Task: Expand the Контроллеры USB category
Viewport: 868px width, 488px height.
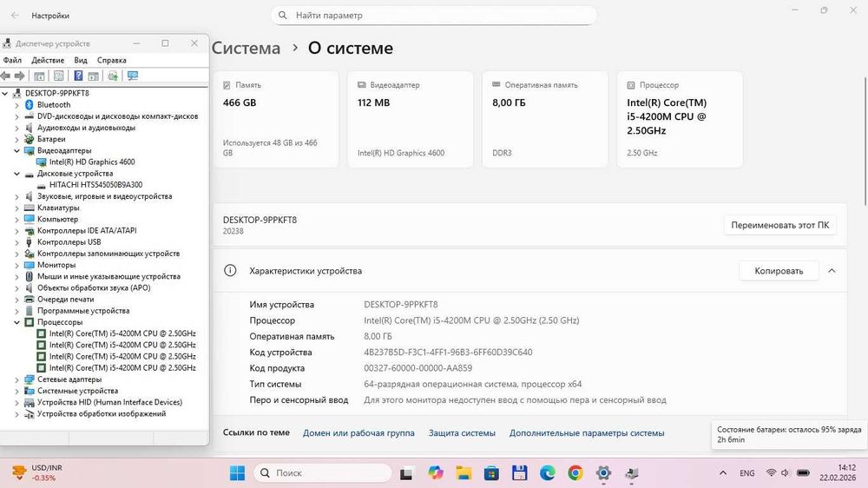Action: [x=16, y=242]
